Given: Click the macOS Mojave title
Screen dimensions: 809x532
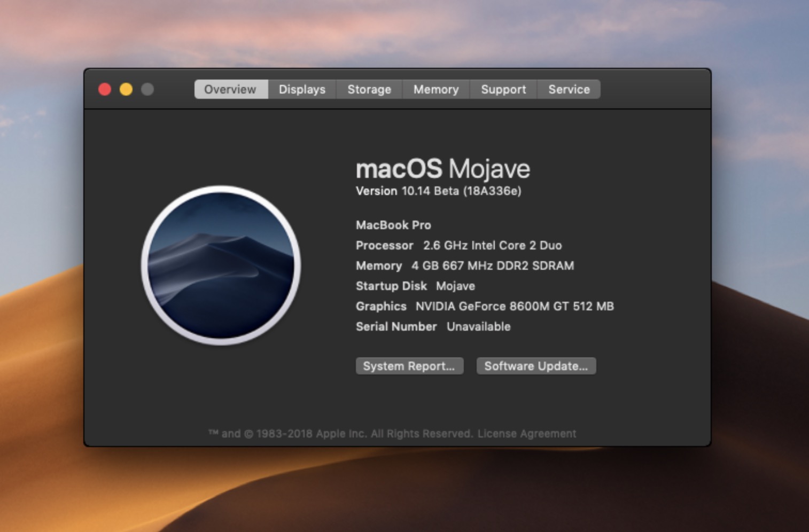Looking at the screenshot, I should point(442,168).
